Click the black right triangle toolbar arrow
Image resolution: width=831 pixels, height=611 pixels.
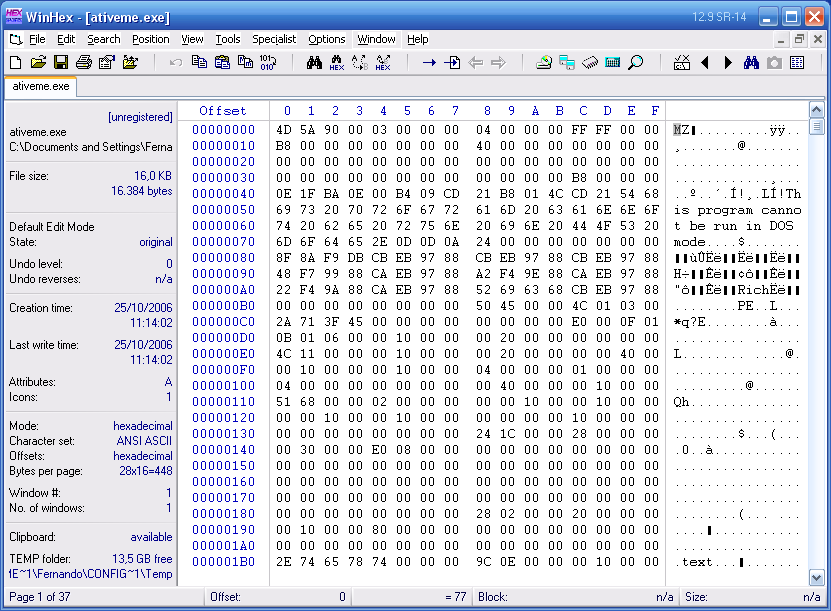728,63
